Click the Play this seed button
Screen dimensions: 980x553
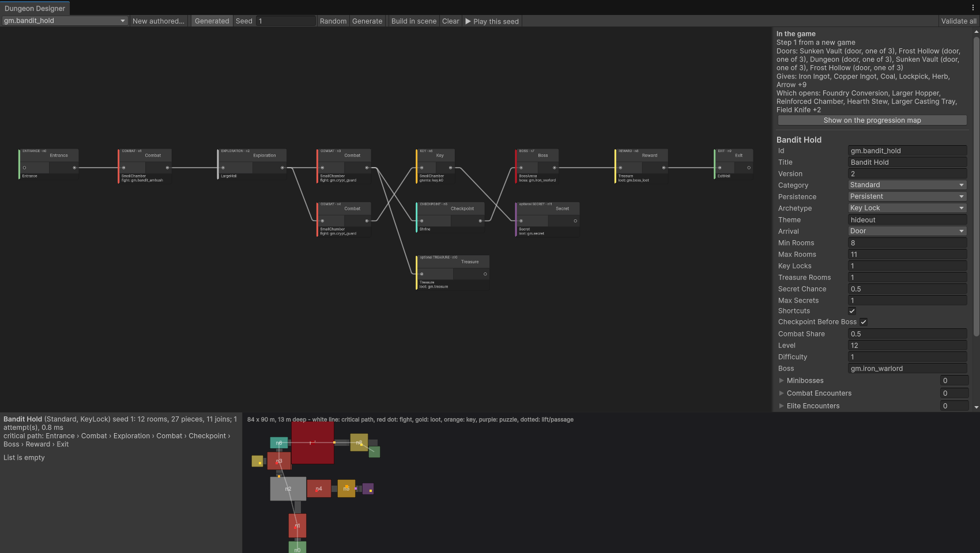[492, 21]
